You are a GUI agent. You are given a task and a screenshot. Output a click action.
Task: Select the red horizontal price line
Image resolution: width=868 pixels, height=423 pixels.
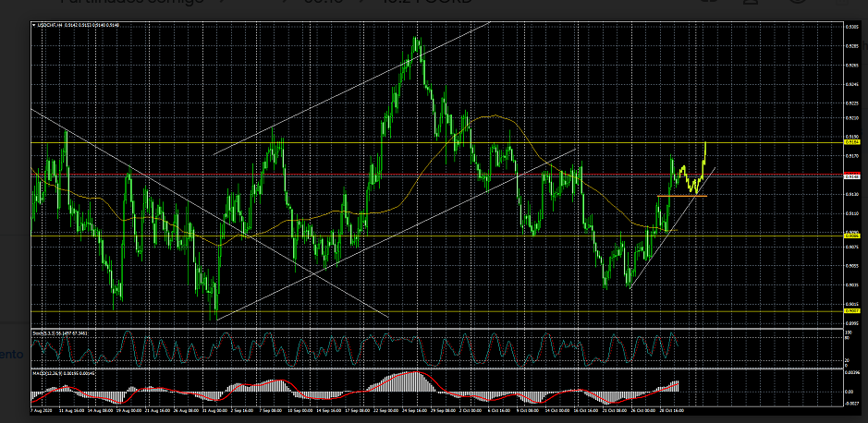(x=277, y=175)
